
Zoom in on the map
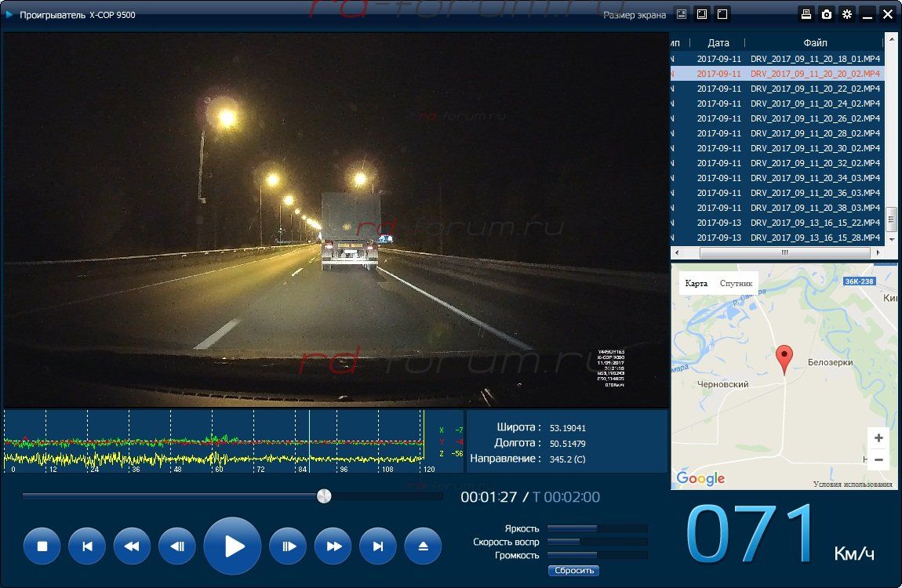pyautogui.click(x=878, y=438)
